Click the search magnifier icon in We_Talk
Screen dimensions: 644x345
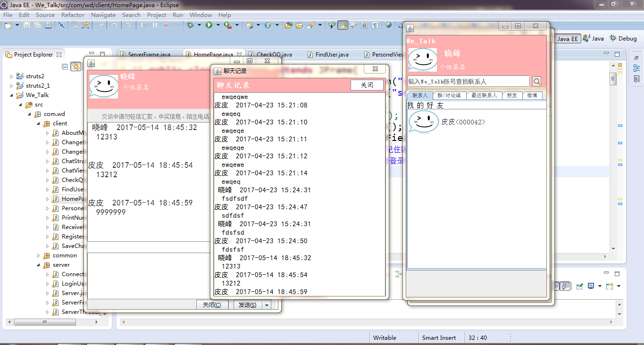(536, 82)
